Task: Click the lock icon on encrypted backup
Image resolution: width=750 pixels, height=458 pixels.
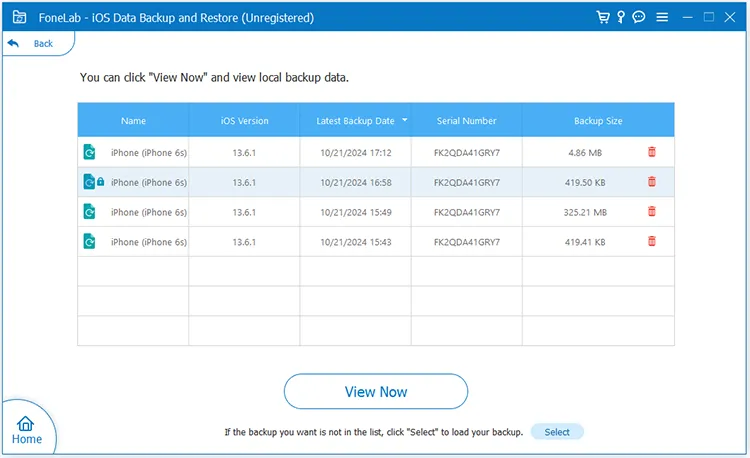Action: click(x=100, y=182)
